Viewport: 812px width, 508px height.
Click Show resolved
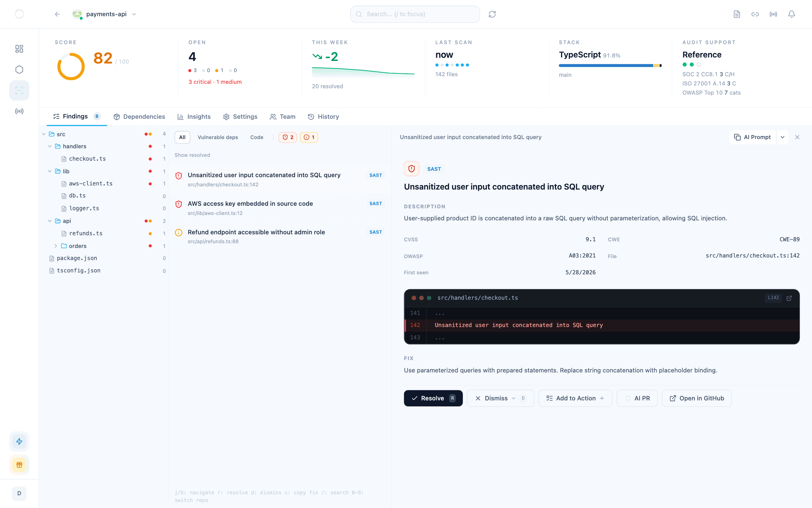(192, 155)
